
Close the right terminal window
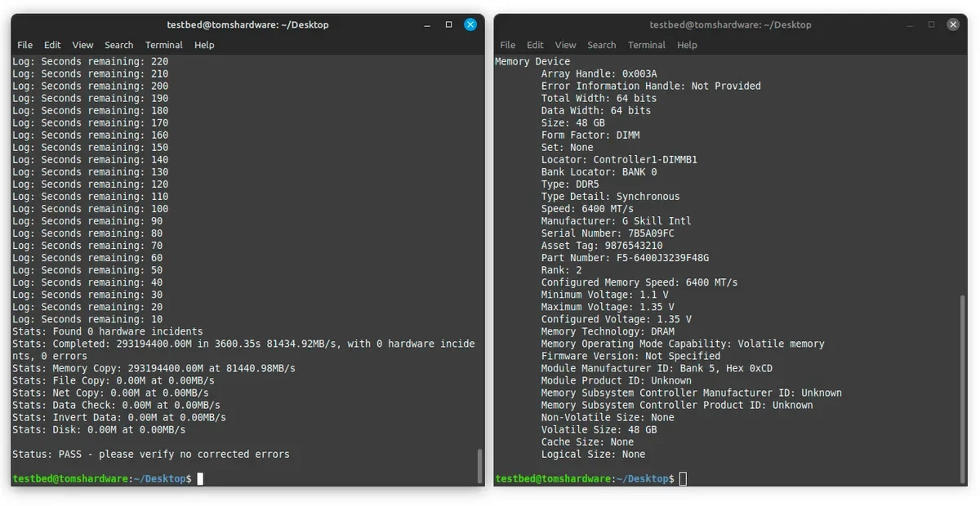pos(953,24)
